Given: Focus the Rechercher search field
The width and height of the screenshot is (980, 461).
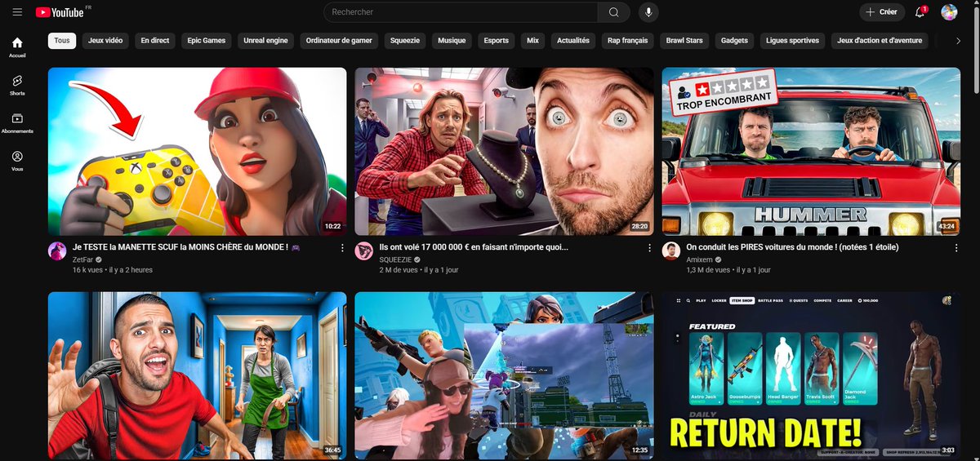Looking at the screenshot, I should pyautogui.click(x=461, y=12).
